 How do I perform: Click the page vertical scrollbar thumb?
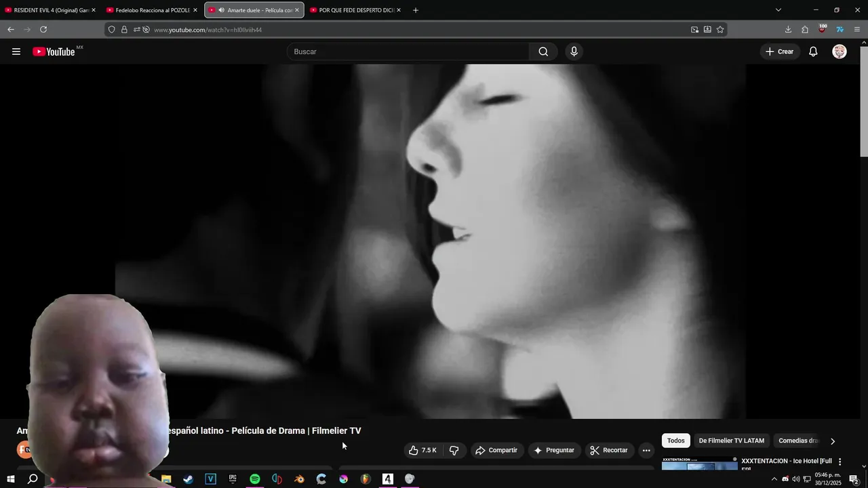click(x=863, y=102)
